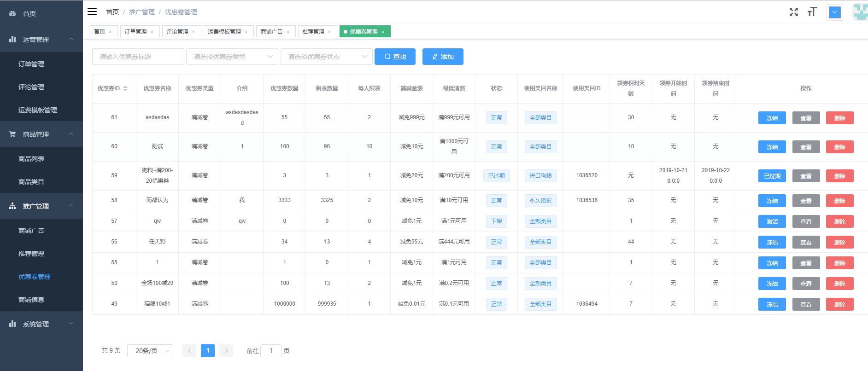This screenshot has width=868, height=371.
Task: Click 全部类目 tag in row 61
Action: [x=540, y=118]
